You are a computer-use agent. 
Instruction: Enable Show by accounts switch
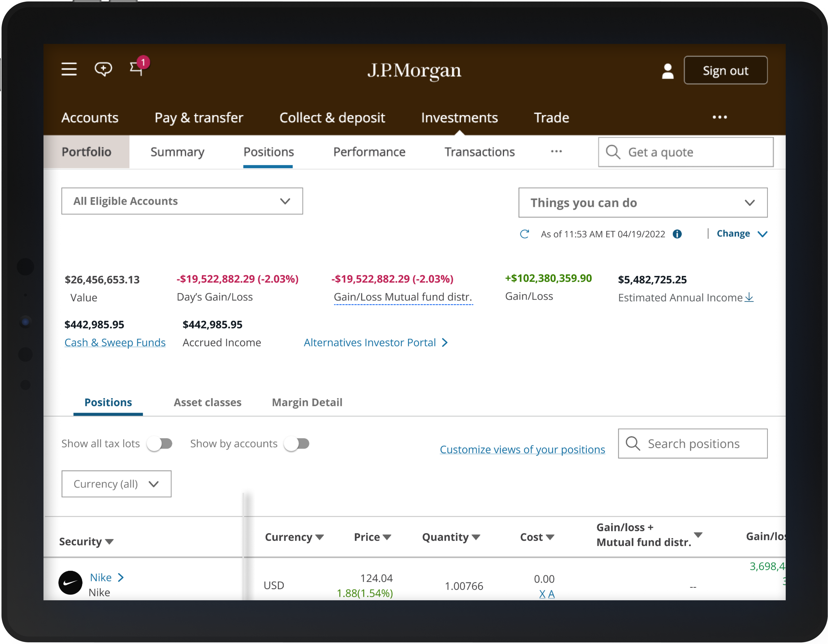(297, 443)
